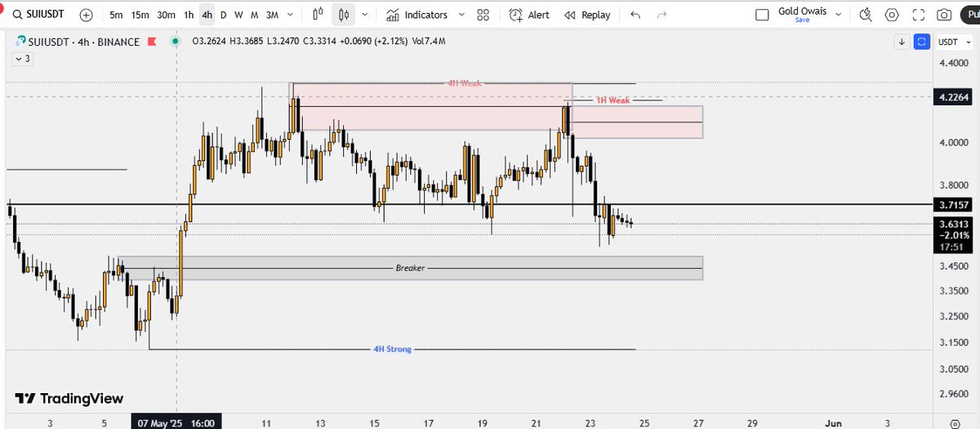
Task: Expand the favorite indicators dropdown
Action: (461, 15)
